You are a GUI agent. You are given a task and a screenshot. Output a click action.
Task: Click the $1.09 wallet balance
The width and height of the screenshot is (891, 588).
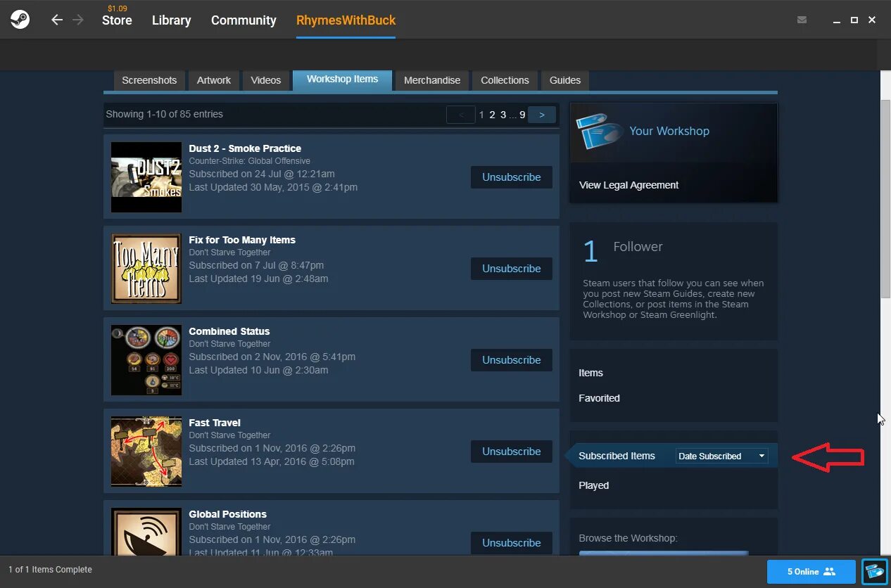(118, 8)
